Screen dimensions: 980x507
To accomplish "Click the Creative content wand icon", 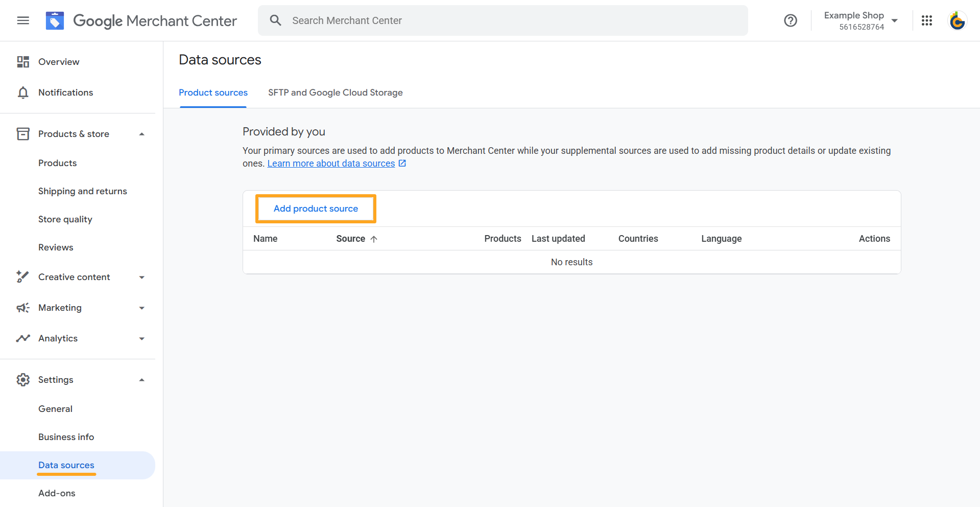I will click(23, 277).
